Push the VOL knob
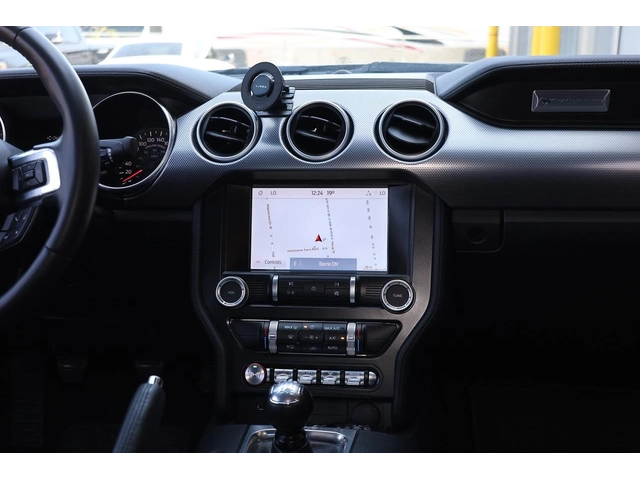The image size is (640, 480). (231, 292)
